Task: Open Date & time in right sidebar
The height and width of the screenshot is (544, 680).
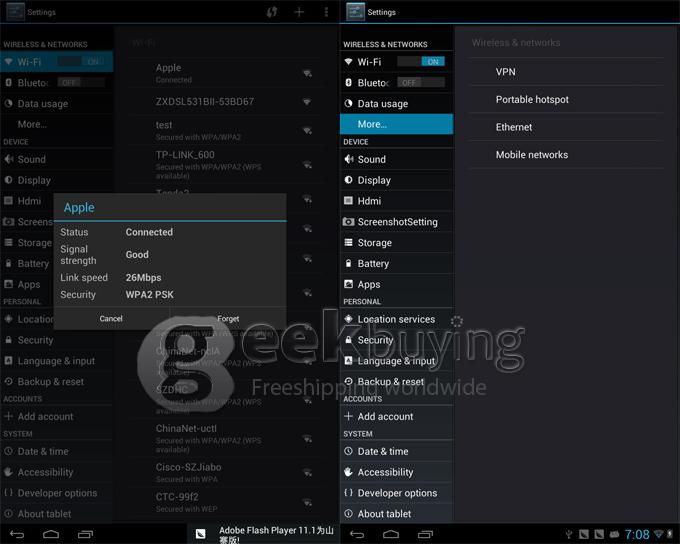Action: (x=396, y=451)
